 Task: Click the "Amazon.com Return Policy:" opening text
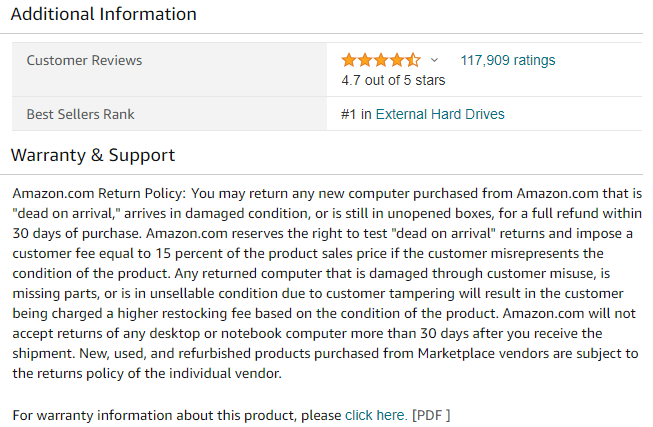98,191
